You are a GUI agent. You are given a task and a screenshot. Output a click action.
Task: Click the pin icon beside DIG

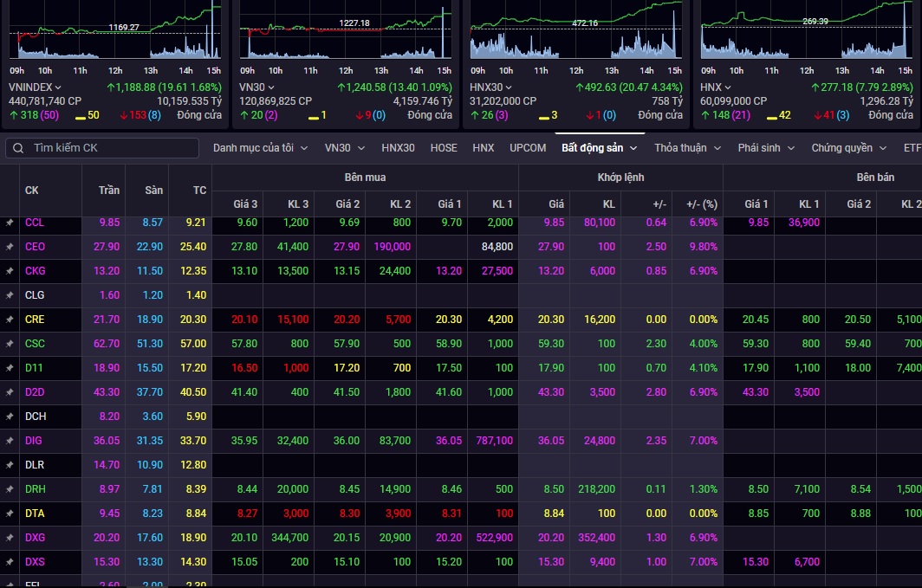tap(10, 441)
